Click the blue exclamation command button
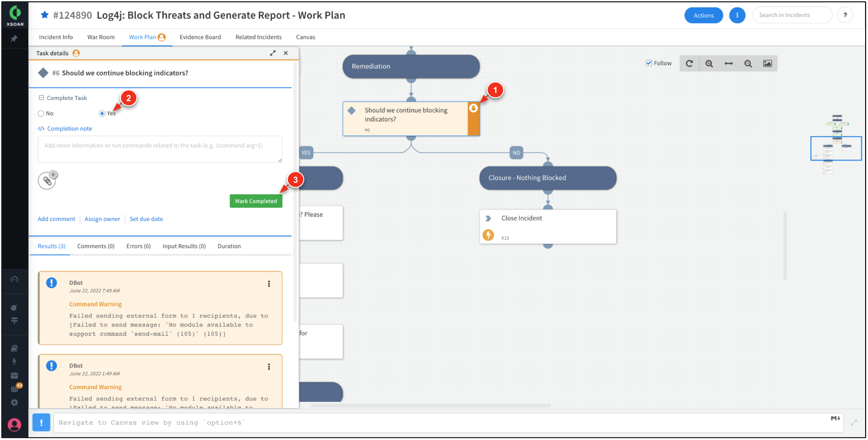The height and width of the screenshot is (440, 868). (x=41, y=422)
